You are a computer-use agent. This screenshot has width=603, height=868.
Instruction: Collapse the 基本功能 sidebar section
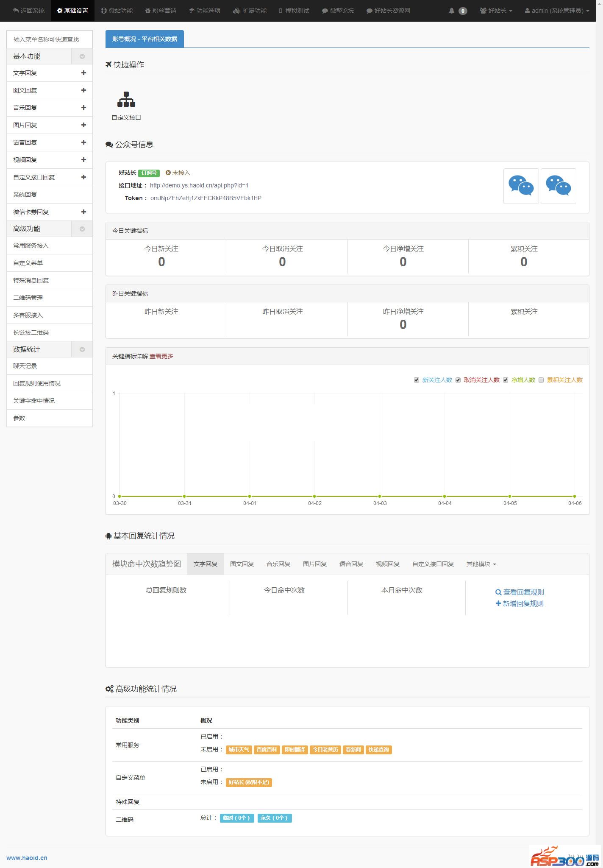click(82, 56)
